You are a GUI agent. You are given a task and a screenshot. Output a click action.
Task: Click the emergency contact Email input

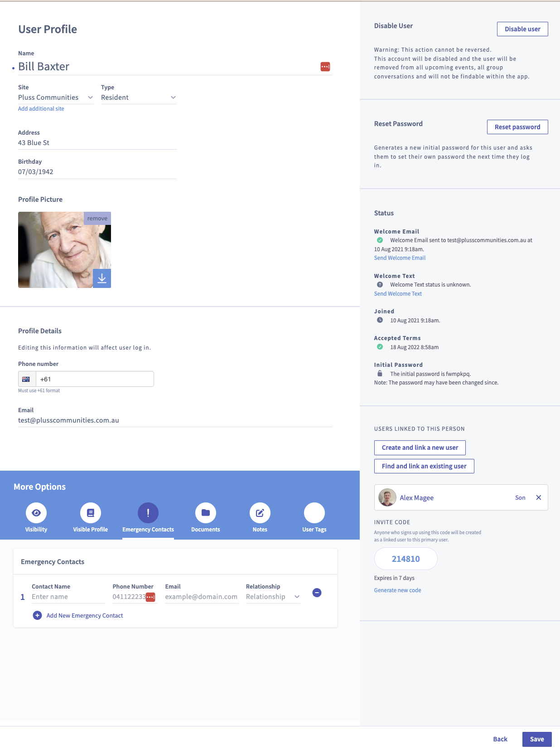[x=202, y=597]
